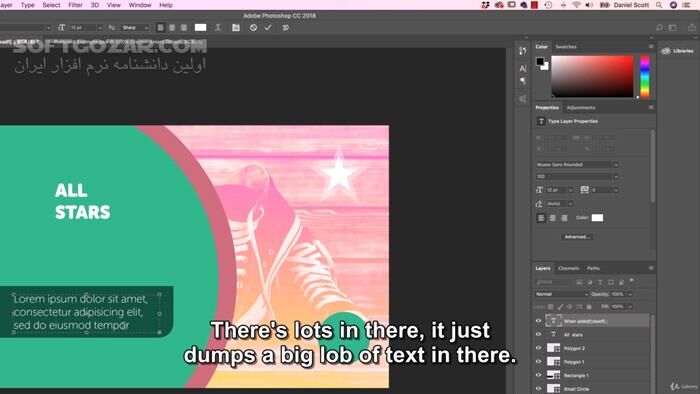Toggle the Character and Paragraph panels icon
This screenshot has width=700, height=394.
coord(236,28)
